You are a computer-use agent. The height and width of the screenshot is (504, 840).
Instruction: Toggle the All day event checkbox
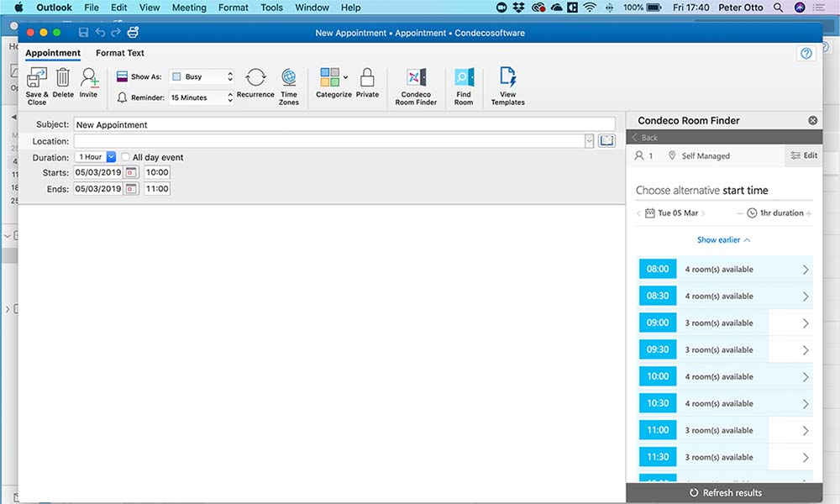pos(125,157)
